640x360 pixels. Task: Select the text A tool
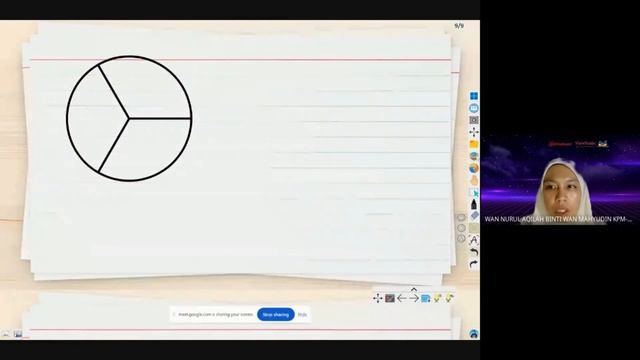474,240
